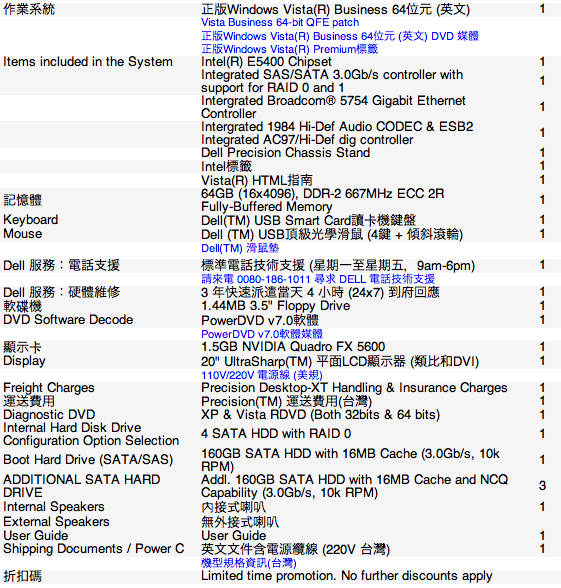Open the 請來電 0080-186-1011 support link
The image size is (561, 588).
(x=318, y=279)
